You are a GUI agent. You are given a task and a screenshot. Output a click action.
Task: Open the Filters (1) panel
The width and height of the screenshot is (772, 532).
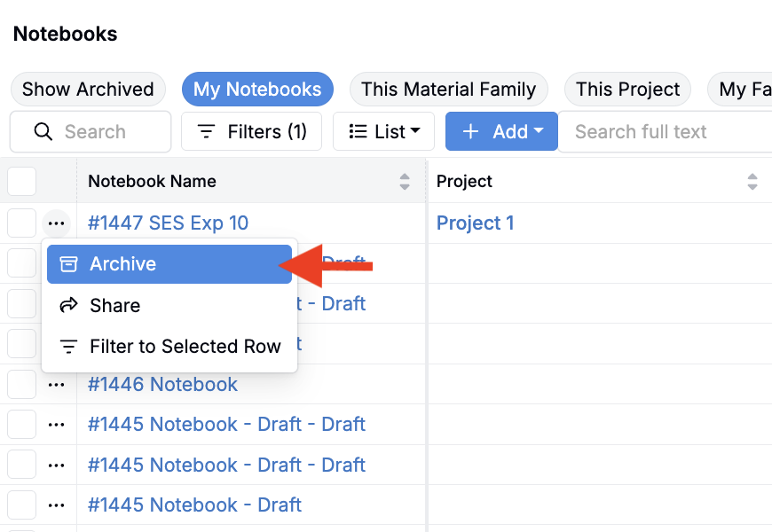click(x=252, y=132)
